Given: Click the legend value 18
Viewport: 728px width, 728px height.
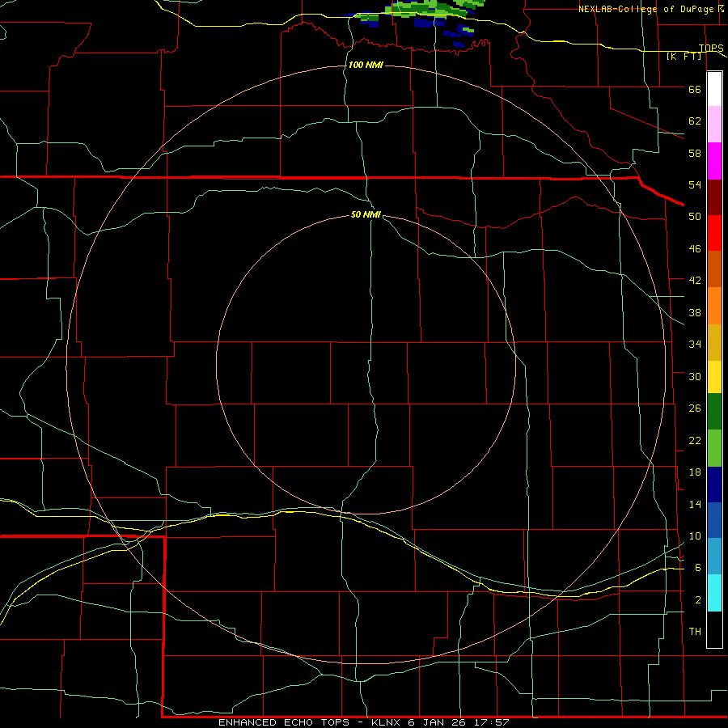Looking at the screenshot, I should (695, 472).
